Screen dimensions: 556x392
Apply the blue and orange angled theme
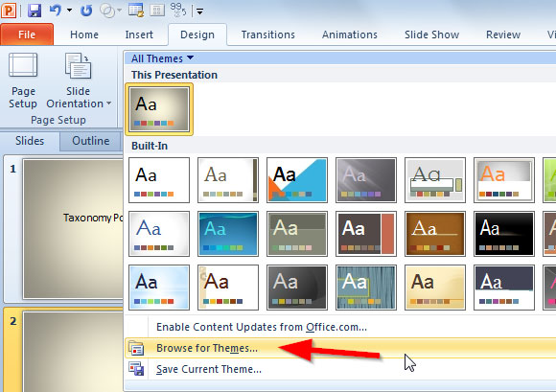point(297,180)
